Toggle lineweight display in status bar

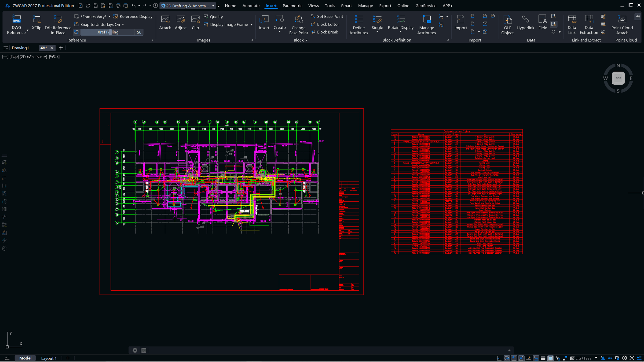point(543,358)
